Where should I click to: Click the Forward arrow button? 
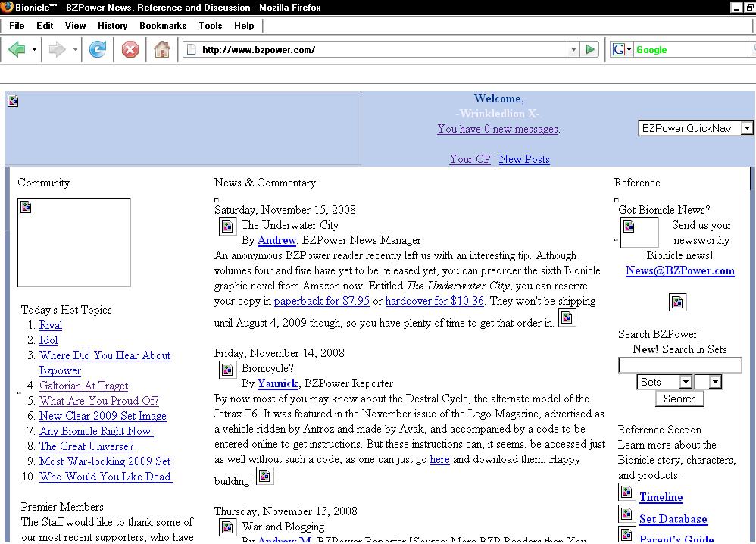point(58,49)
